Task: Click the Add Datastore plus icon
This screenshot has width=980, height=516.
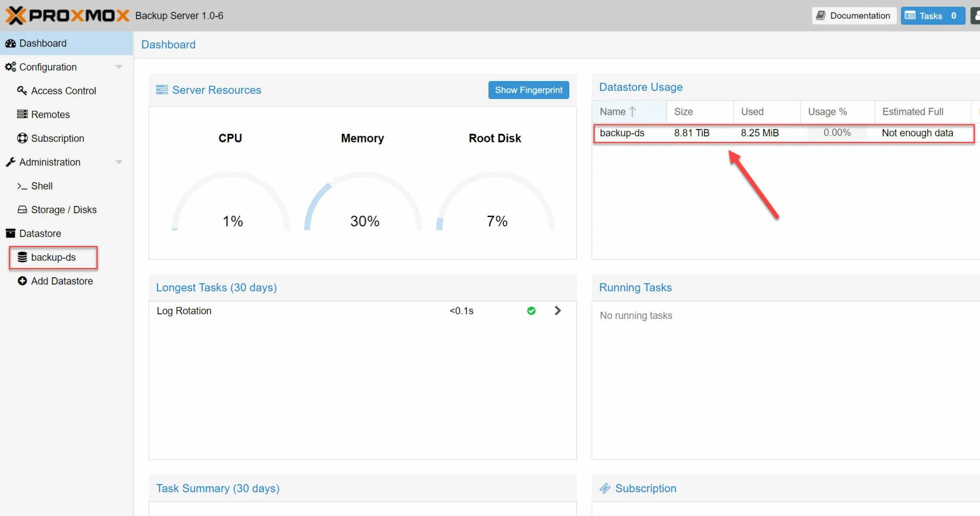Action: [22, 281]
